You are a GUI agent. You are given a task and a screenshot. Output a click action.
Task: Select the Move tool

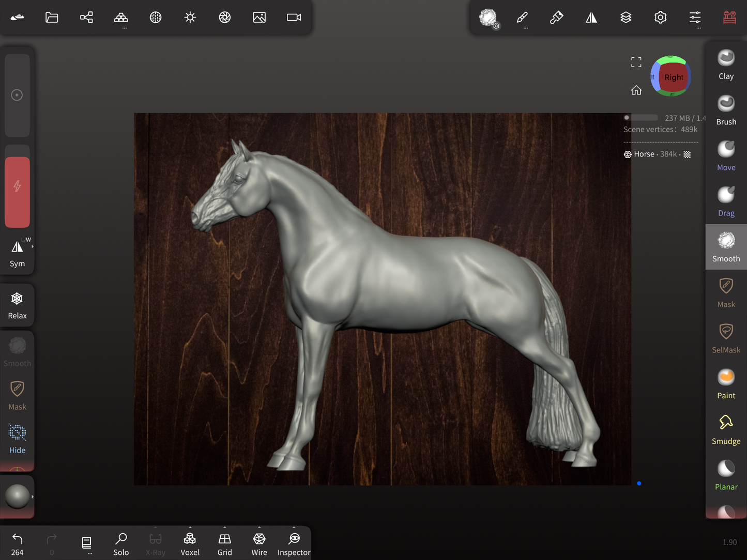point(726,155)
